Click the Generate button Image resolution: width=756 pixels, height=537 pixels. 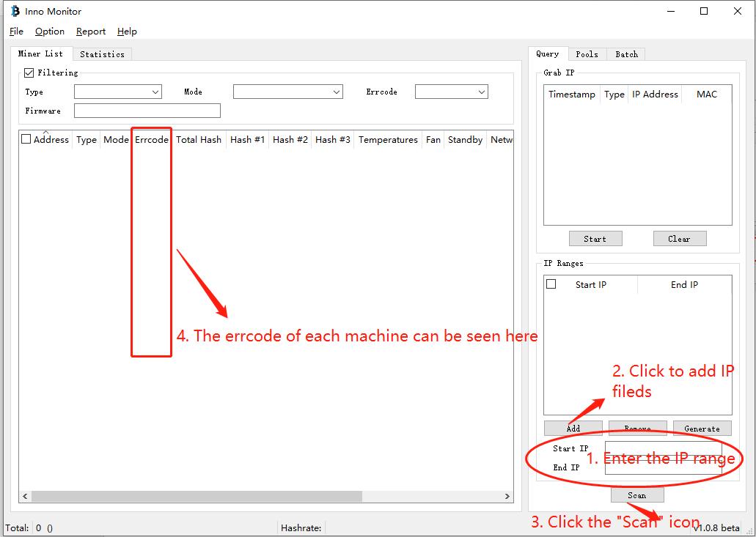click(702, 429)
